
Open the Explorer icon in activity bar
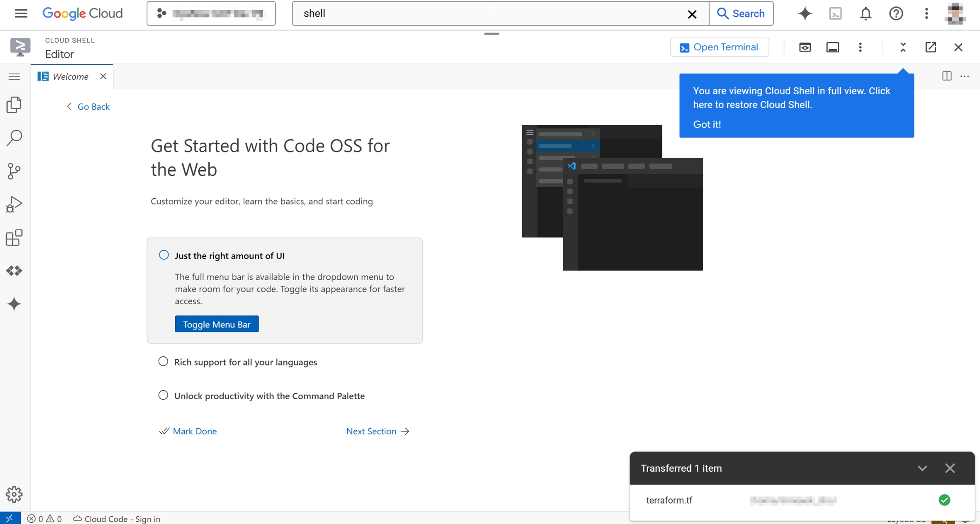[x=14, y=105]
